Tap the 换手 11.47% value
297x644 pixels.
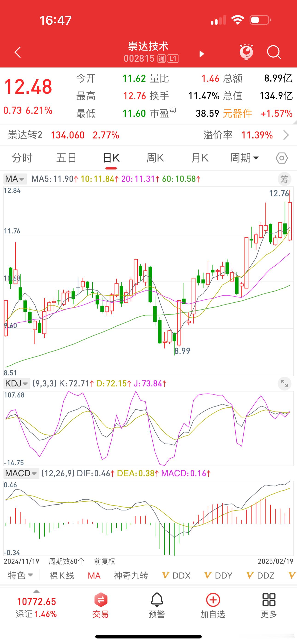click(204, 96)
